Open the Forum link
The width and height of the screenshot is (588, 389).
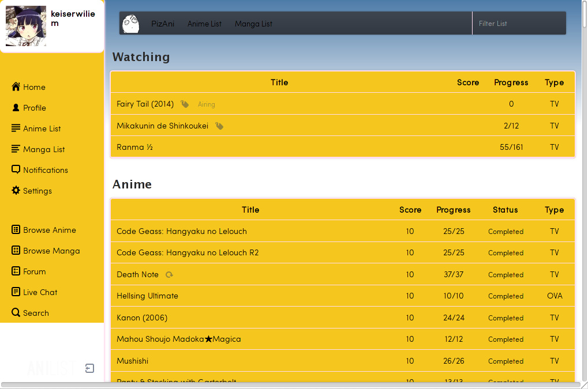(35, 271)
